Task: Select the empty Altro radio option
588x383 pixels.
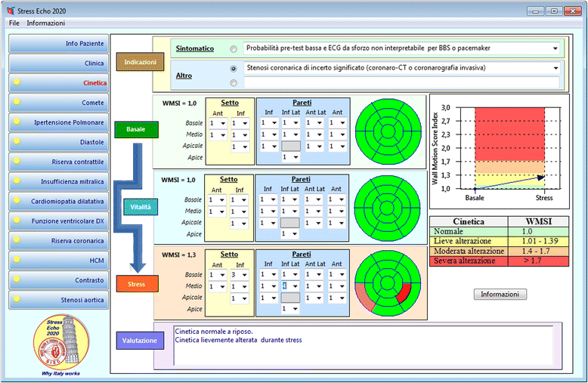Action: (233, 83)
